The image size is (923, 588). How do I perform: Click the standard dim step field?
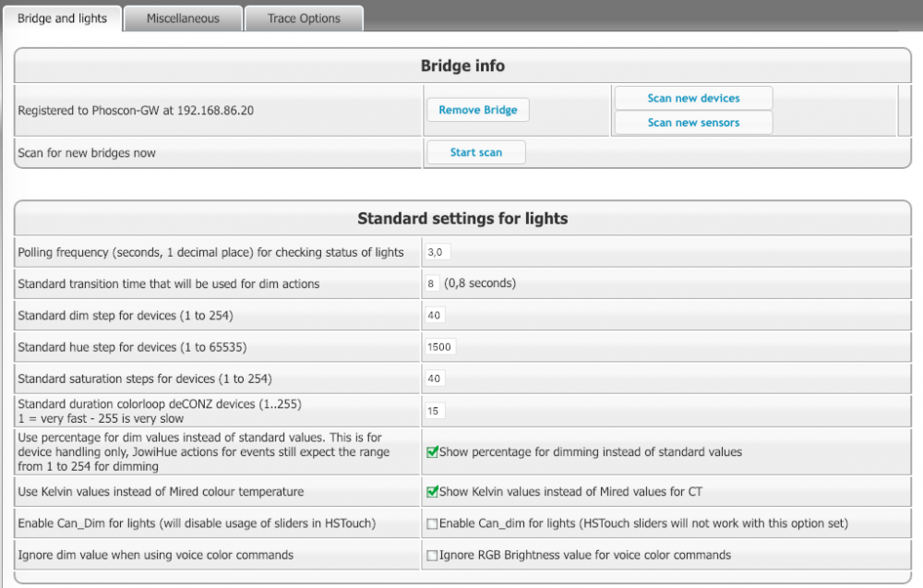pos(435,316)
